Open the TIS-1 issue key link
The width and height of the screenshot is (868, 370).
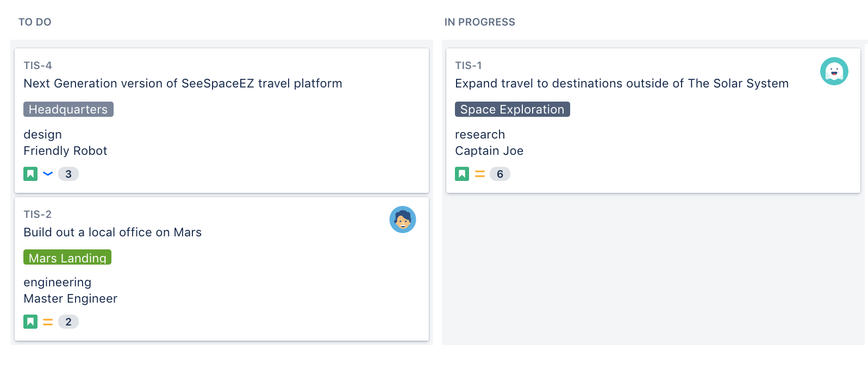click(468, 66)
